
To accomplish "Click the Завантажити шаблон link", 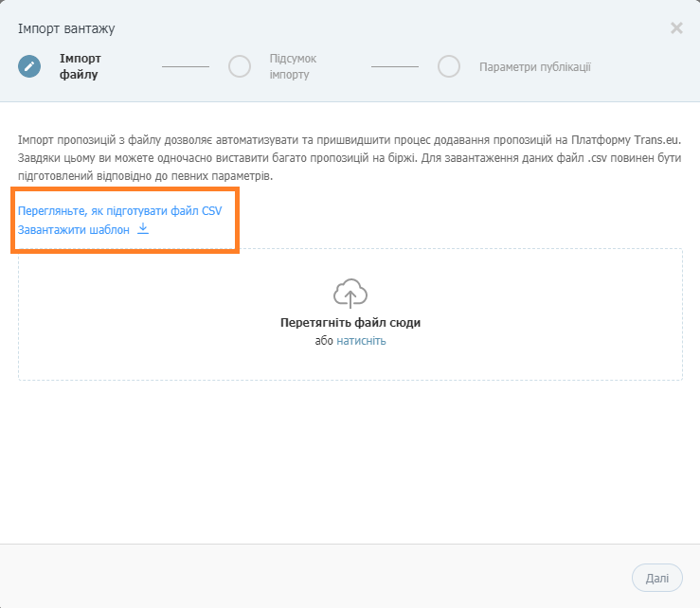I will pyautogui.click(x=74, y=230).
